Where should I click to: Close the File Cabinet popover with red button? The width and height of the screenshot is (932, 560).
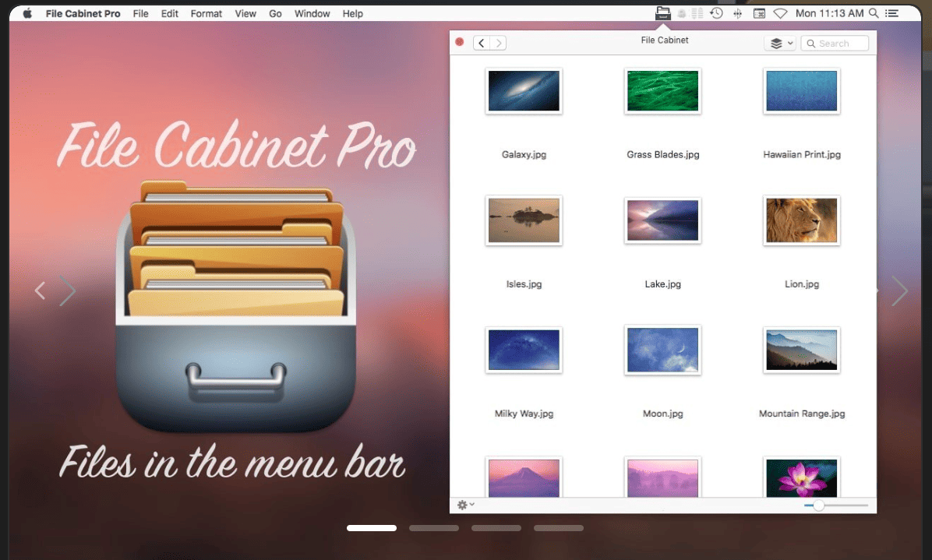click(x=460, y=42)
